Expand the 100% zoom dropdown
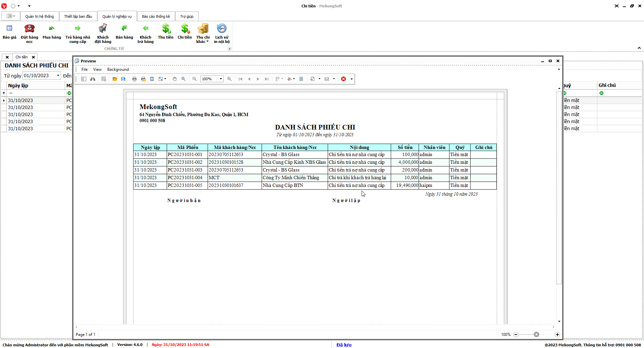Screen dimensions: 644x348 tap(221, 79)
